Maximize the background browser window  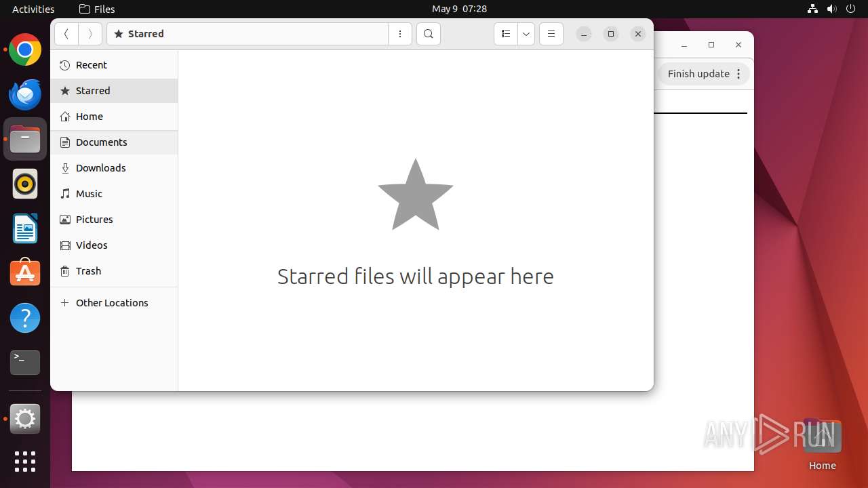[711, 45]
